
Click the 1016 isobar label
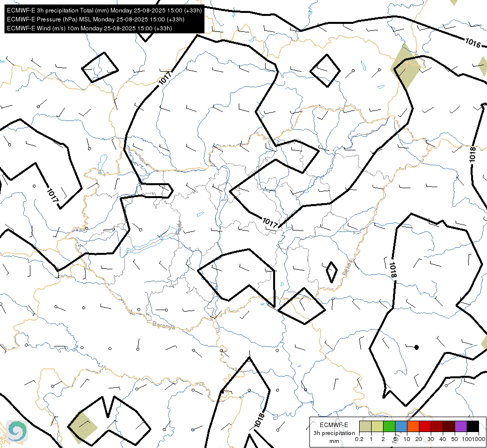tap(473, 43)
